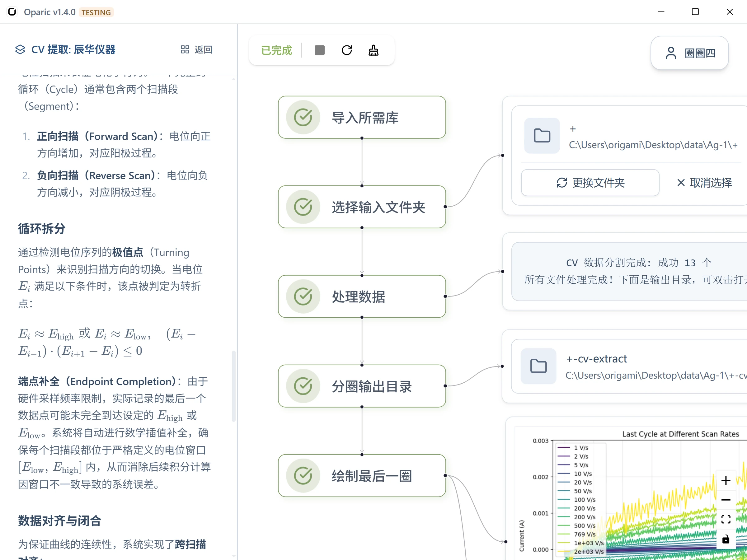
Task: Select the 选择输入文件夹 node
Action: (x=362, y=207)
